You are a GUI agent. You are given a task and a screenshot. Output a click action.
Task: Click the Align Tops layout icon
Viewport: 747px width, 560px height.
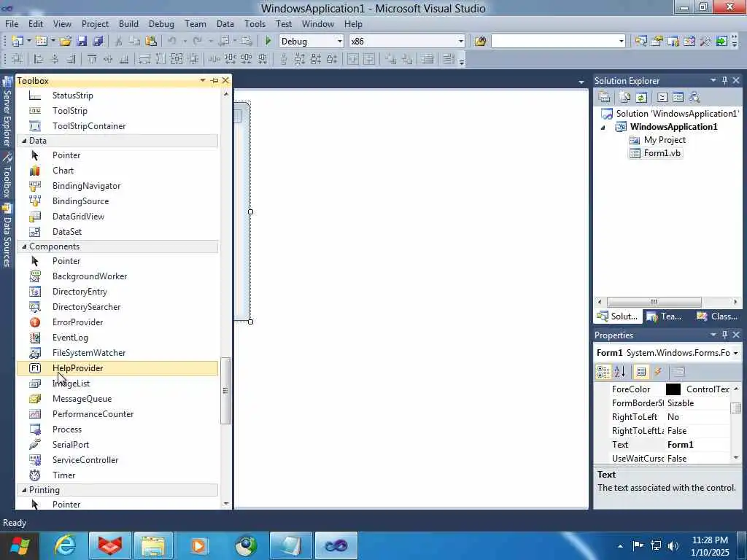tap(92, 60)
